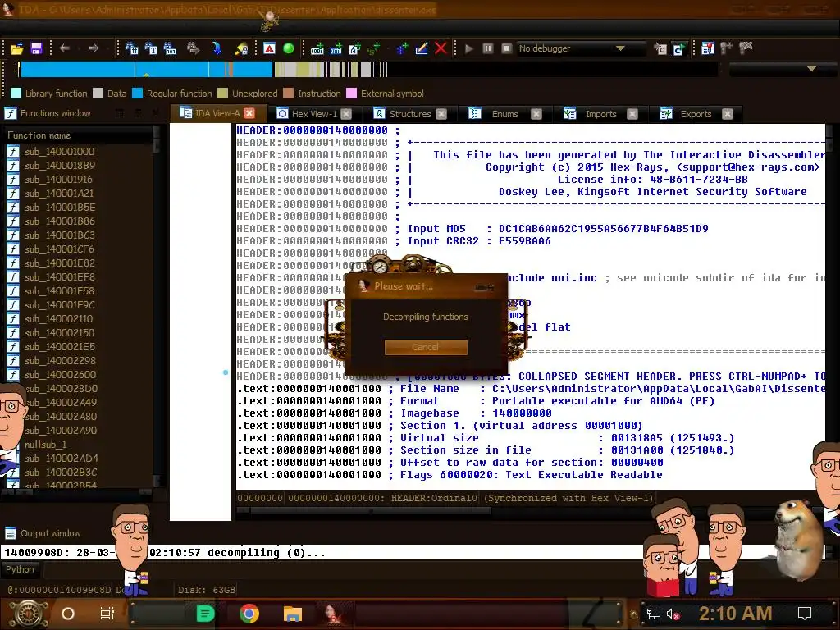This screenshot has height=630, width=840.
Task: Go back with the left arrow icon
Action: click(64, 48)
